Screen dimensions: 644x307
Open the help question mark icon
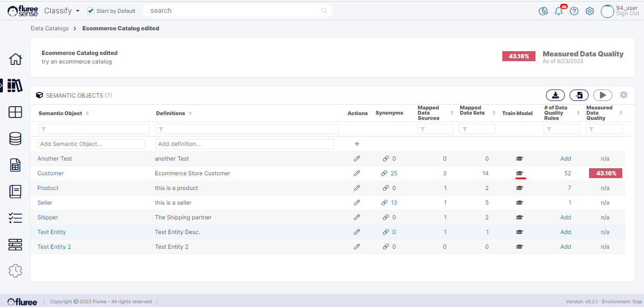click(x=574, y=11)
